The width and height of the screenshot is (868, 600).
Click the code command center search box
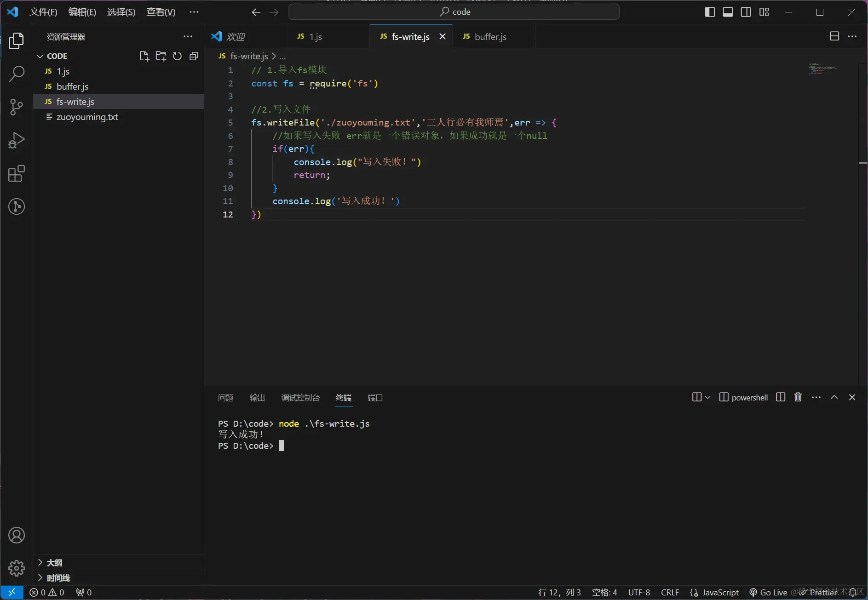454,12
